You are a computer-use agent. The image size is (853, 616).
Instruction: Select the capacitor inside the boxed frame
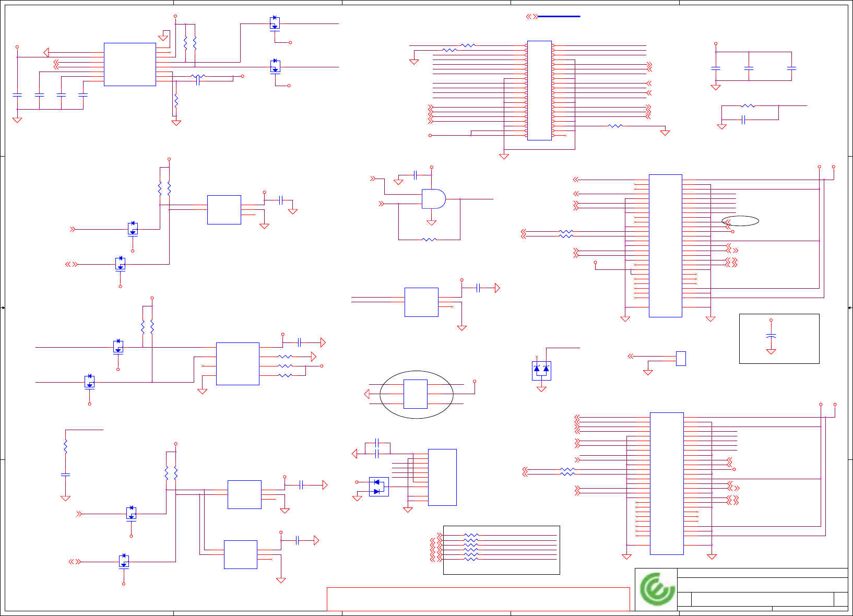771,336
